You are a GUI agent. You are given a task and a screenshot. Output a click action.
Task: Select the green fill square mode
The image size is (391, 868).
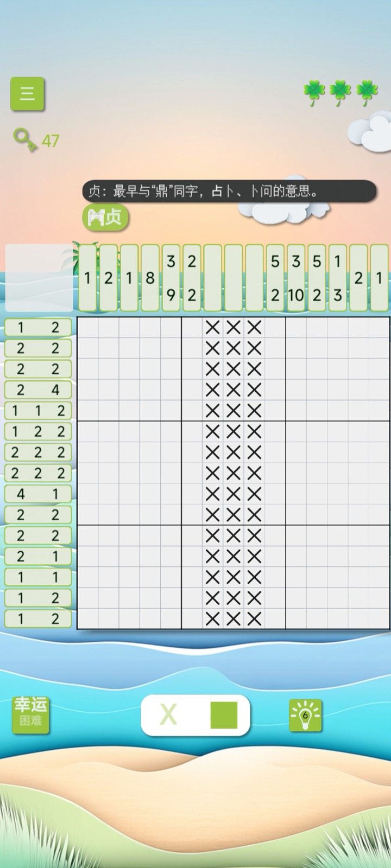coord(224,715)
